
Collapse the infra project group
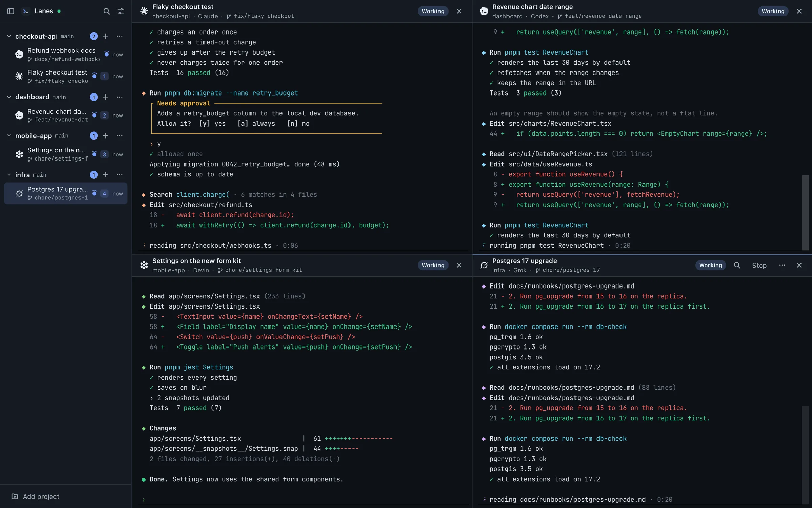pyautogui.click(x=9, y=175)
